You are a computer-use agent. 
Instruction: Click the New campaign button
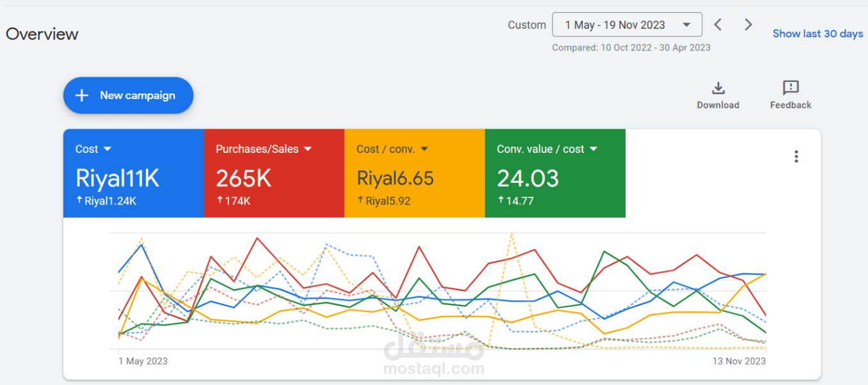pos(128,95)
